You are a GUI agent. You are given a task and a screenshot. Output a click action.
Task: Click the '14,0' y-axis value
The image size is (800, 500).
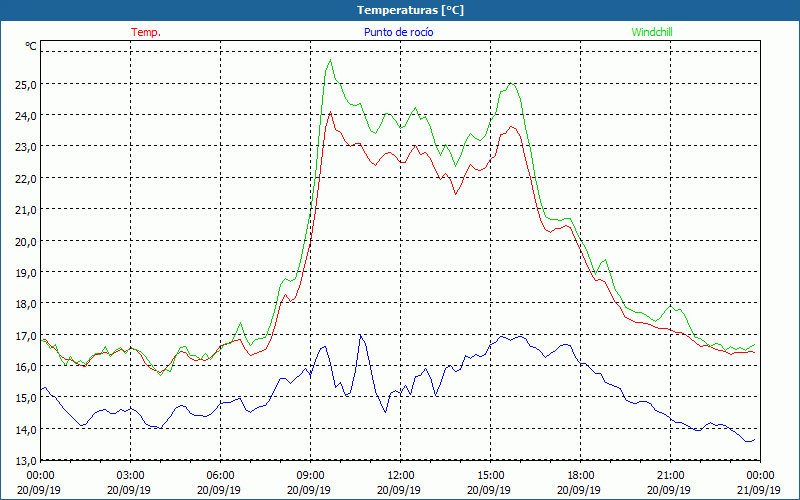tap(27, 430)
